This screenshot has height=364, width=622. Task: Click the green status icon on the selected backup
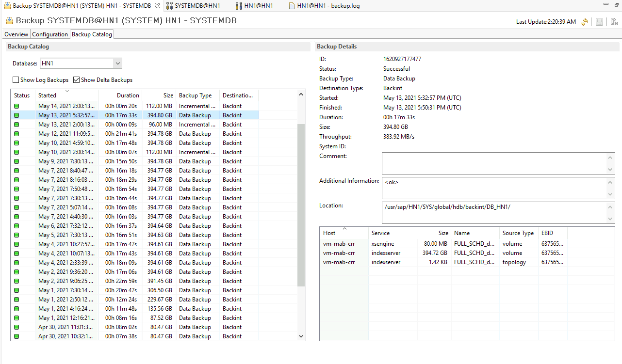[x=17, y=115]
